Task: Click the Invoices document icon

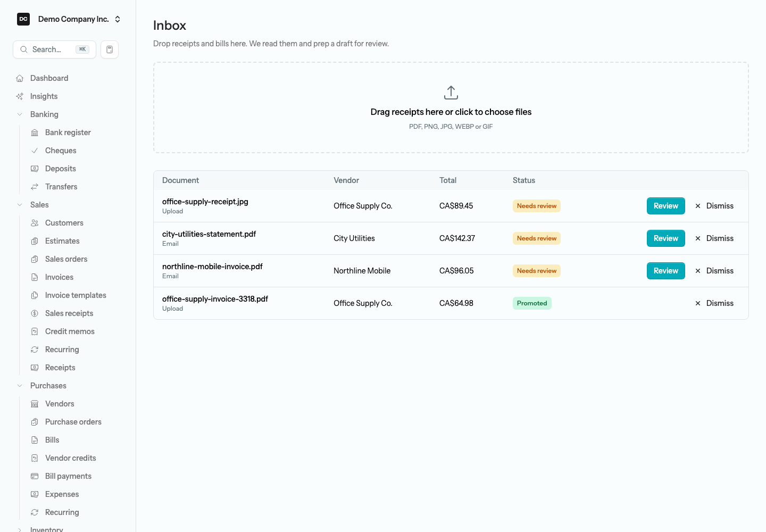Action: coord(35,277)
